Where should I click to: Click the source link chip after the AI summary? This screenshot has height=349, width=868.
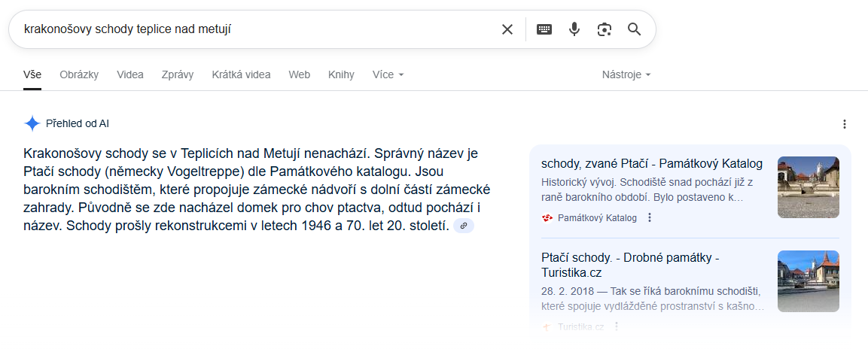pyautogui.click(x=464, y=226)
